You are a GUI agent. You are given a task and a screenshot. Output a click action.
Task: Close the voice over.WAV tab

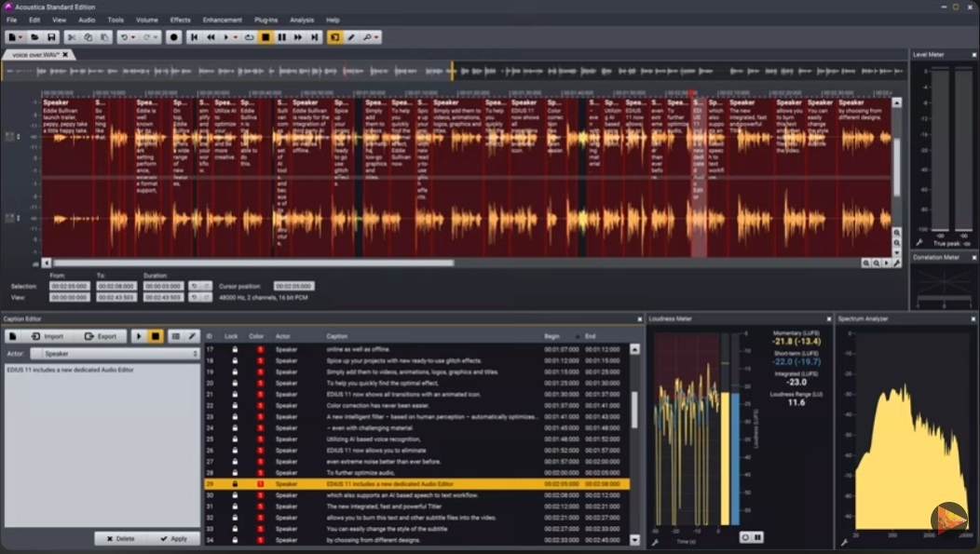[65, 55]
